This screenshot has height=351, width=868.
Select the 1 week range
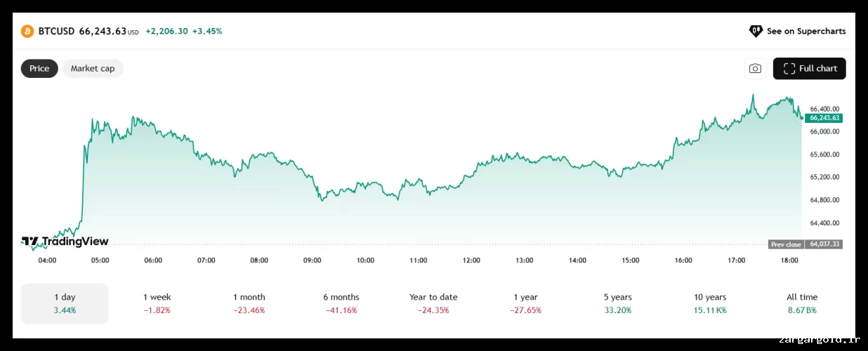point(157,303)
